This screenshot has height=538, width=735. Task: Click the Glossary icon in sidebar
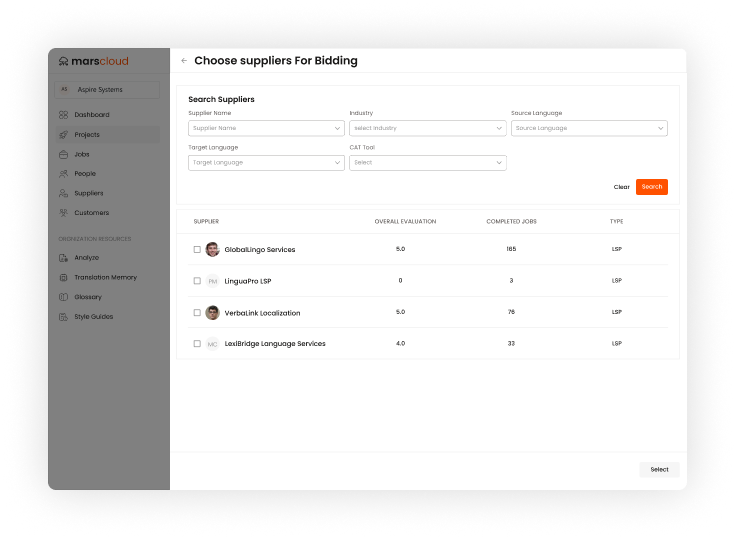click(x=64, y=297)
